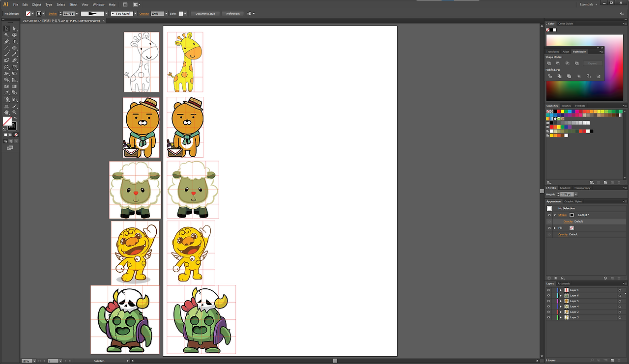Image resolution: width=629 pixels, height=364 pixels.
Task: Pick the Gradient tool
Action: [14, 86]
